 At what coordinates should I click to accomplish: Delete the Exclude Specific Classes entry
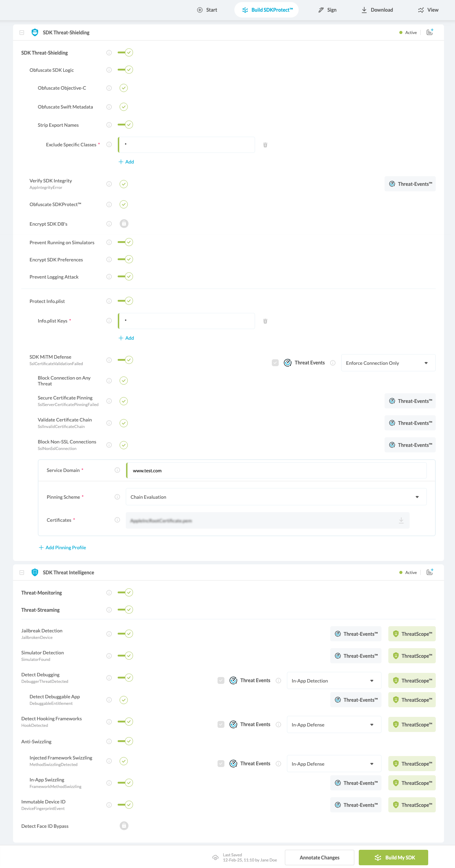(265, 145)
